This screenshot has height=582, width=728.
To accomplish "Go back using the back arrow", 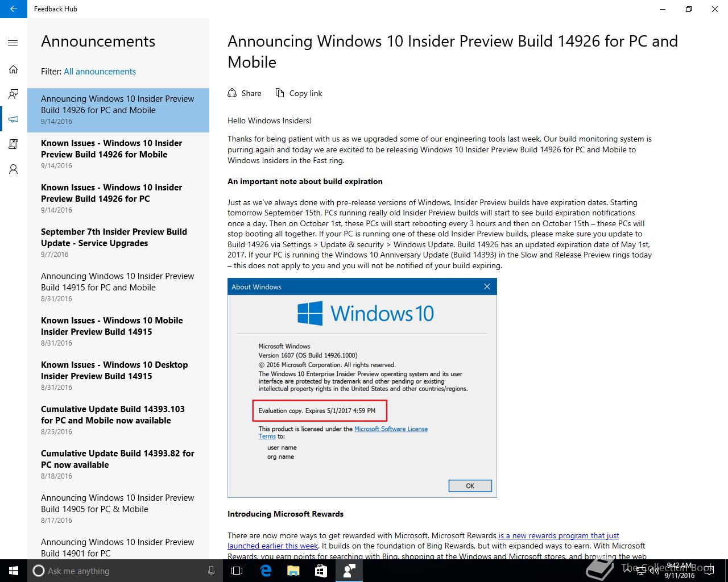I will pyautogui.click(x=14, y=9).
